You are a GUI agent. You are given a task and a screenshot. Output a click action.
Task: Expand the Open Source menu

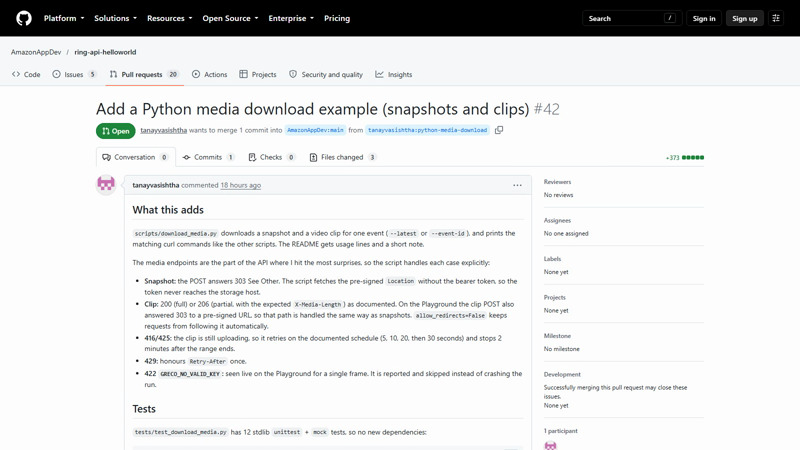coord(230,18)
